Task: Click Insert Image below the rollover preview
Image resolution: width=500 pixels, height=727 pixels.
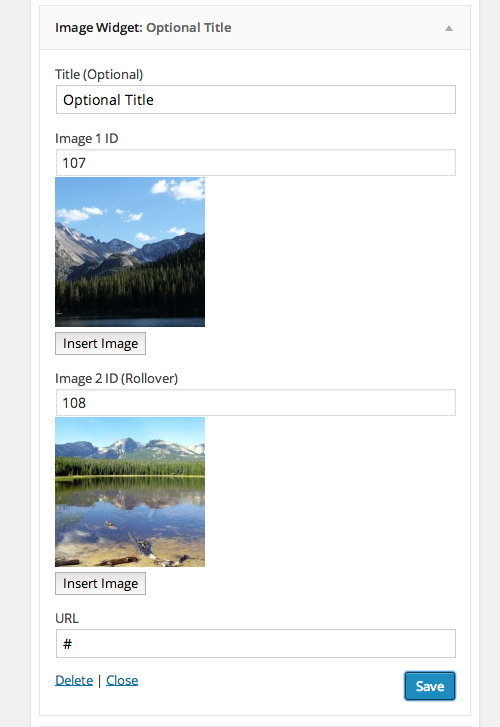Action: click(x=100, y=583)
